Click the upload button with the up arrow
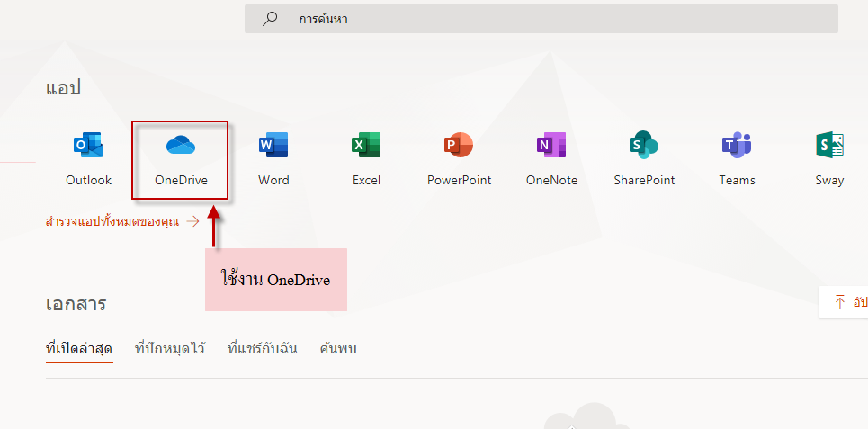 (843, 302)
